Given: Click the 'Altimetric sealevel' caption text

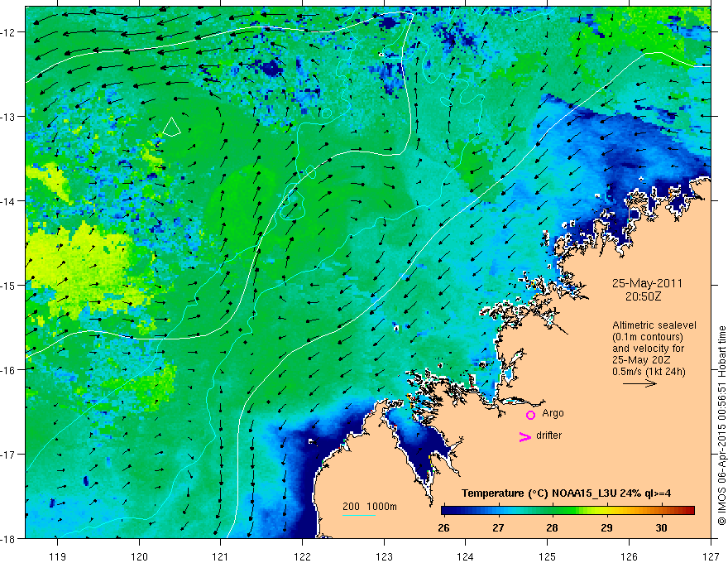Looking at the screenshot, I should 654,325.
